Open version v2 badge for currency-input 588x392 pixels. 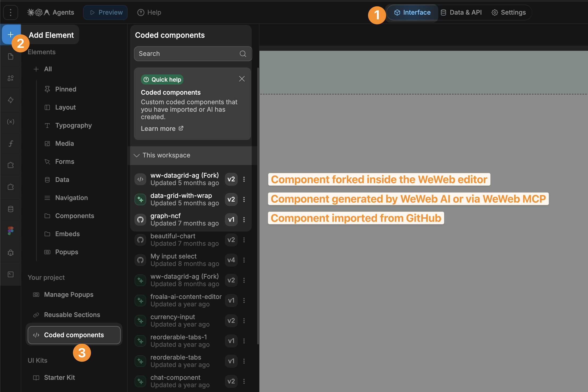point(231,321)
